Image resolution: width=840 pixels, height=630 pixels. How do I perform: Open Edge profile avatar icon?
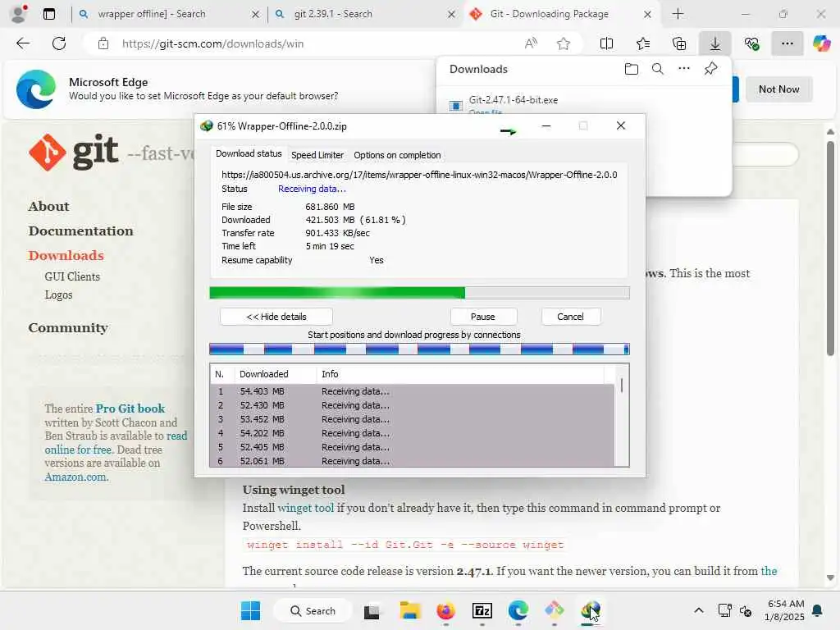(18, 14)
